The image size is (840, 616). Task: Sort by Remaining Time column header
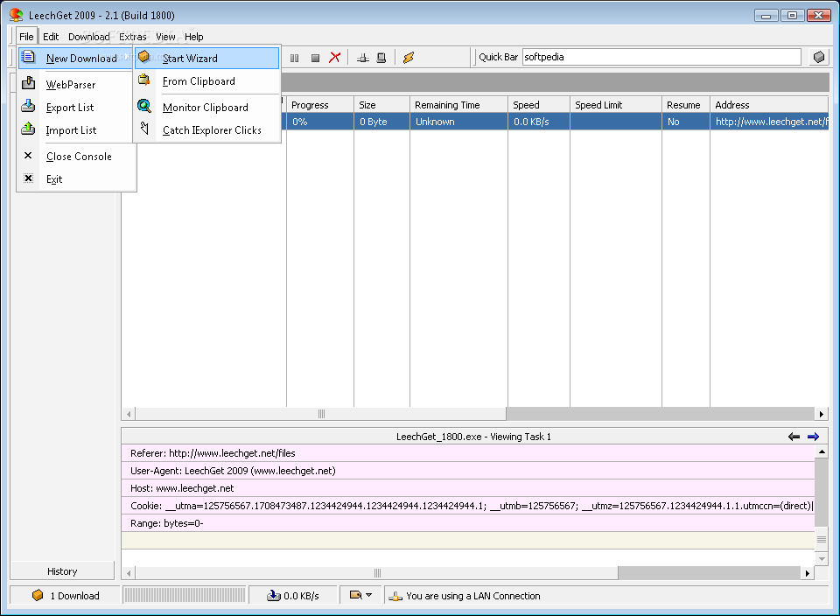pyautogui.click(x=458, y=105)
